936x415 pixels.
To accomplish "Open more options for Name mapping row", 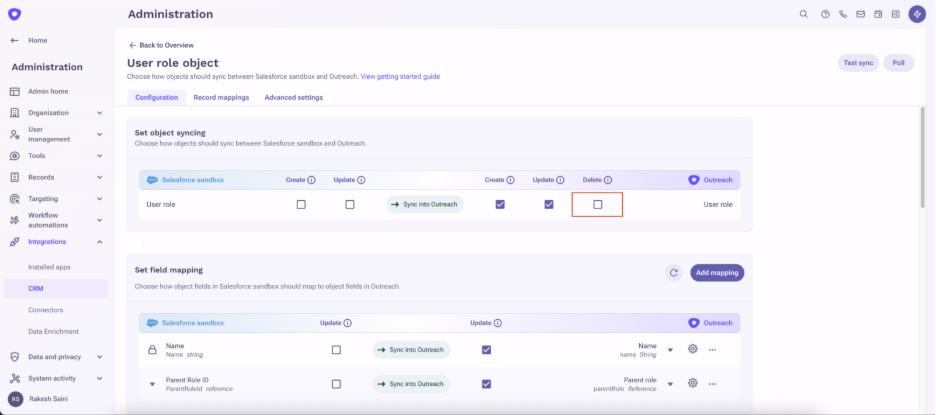I will pyautogui.click(x=712, y=350).
